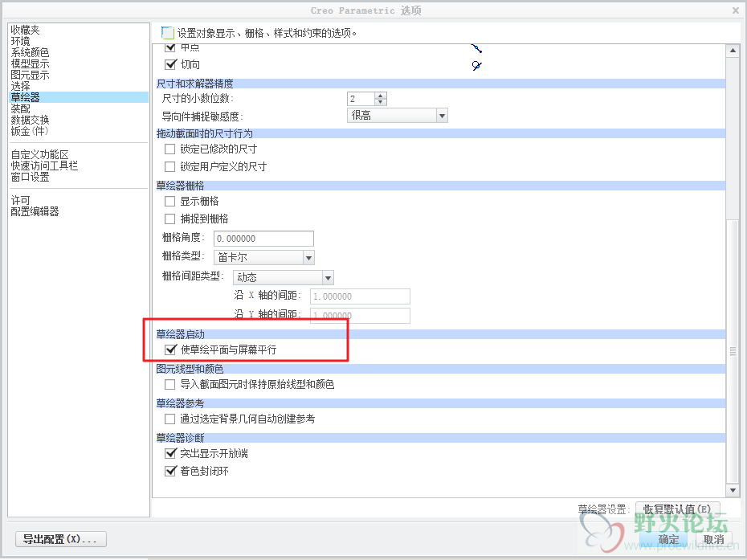747x560 pixels.
Task: Open 栅格类型 dropdown showing 笛卡尔
Action: coord(264,257)
